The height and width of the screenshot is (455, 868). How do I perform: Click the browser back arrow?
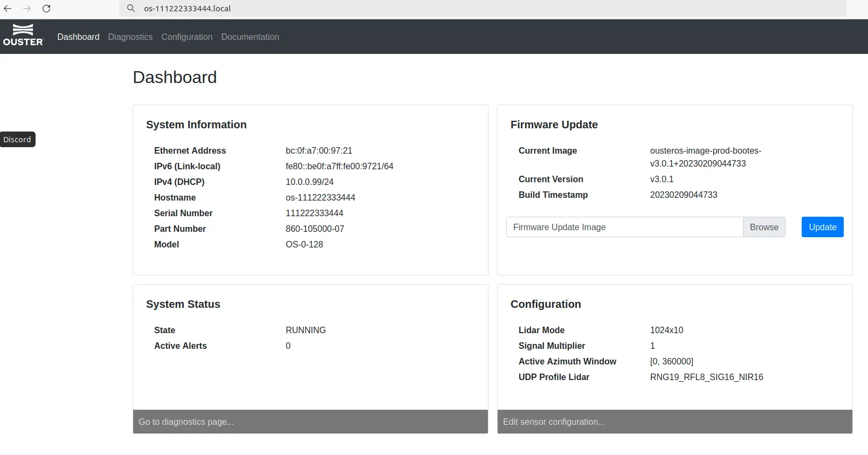(8, 9)
